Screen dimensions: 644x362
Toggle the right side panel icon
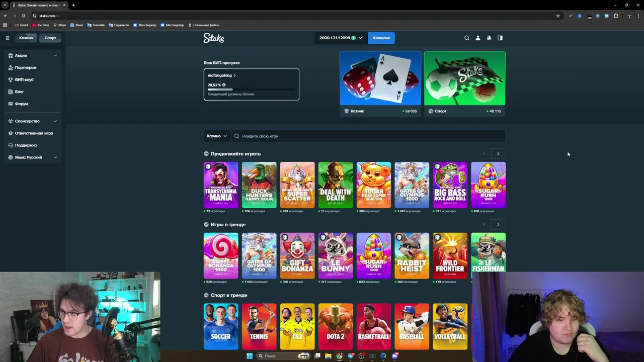[500, 38]
